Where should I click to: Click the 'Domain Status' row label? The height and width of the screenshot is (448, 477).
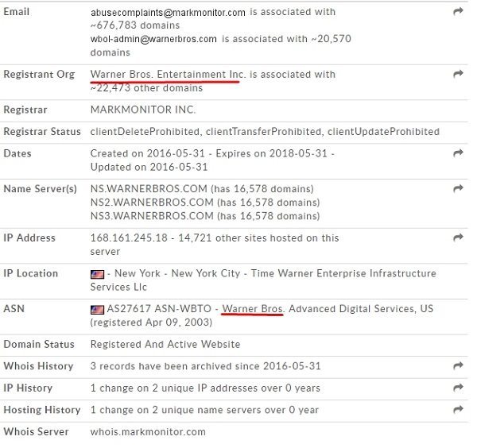click(39, 344)
